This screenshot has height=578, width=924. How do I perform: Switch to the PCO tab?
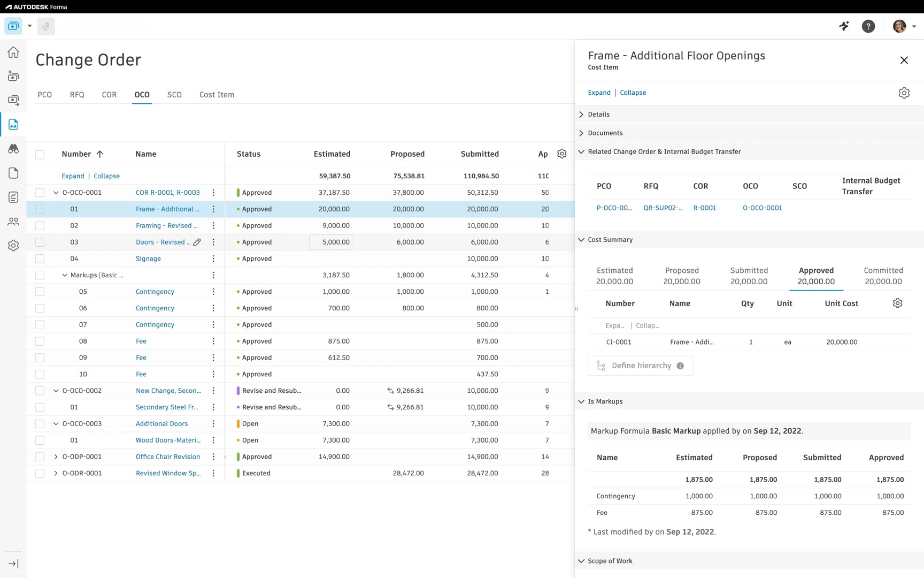[44, 95]
